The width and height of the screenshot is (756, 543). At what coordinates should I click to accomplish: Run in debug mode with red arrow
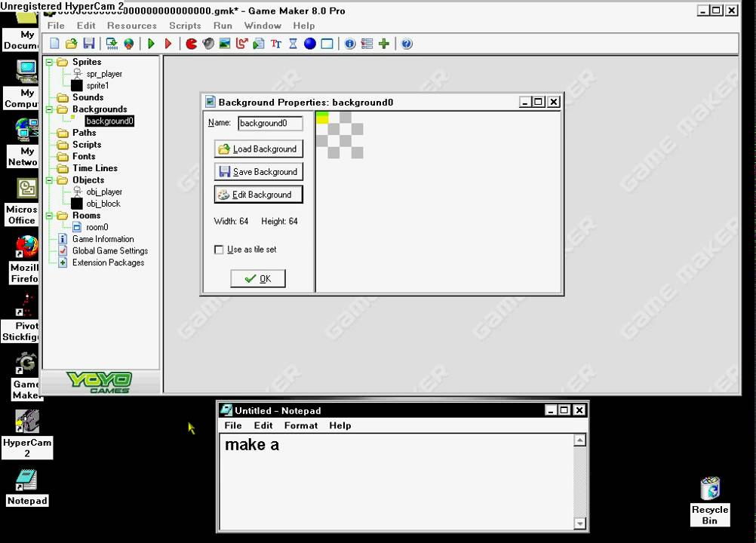(167, 44)
